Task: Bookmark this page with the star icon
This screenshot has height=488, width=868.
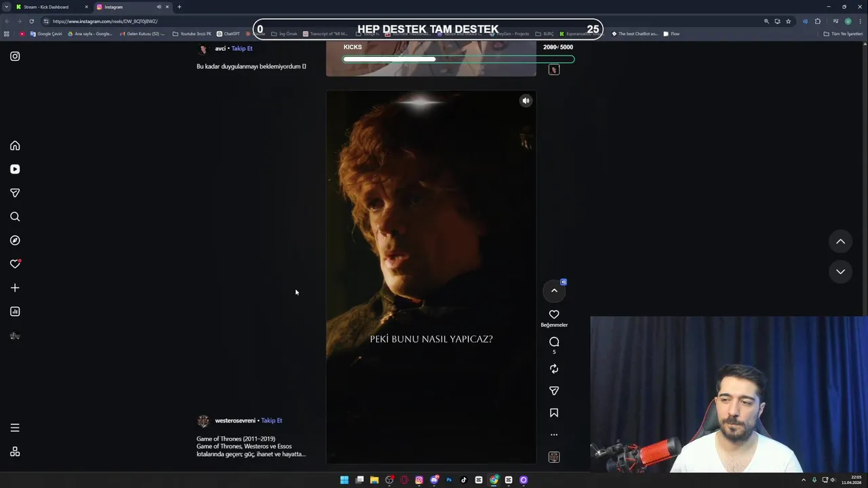Action: [x=788, y=21]
